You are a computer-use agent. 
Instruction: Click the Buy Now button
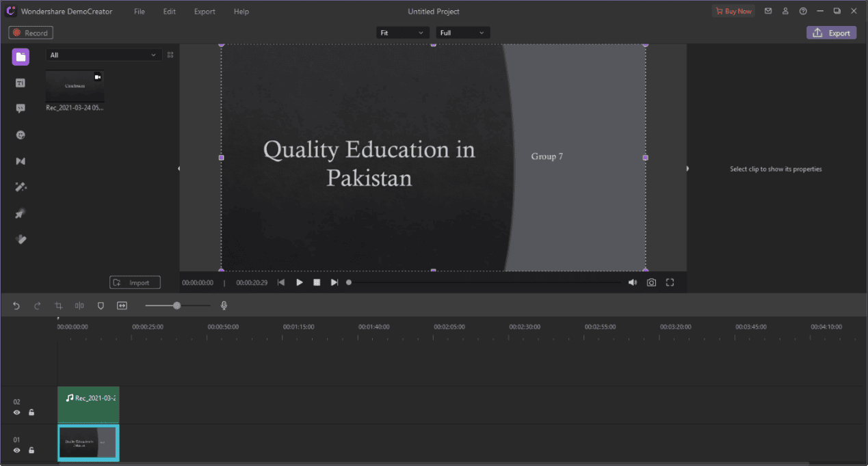733,11
